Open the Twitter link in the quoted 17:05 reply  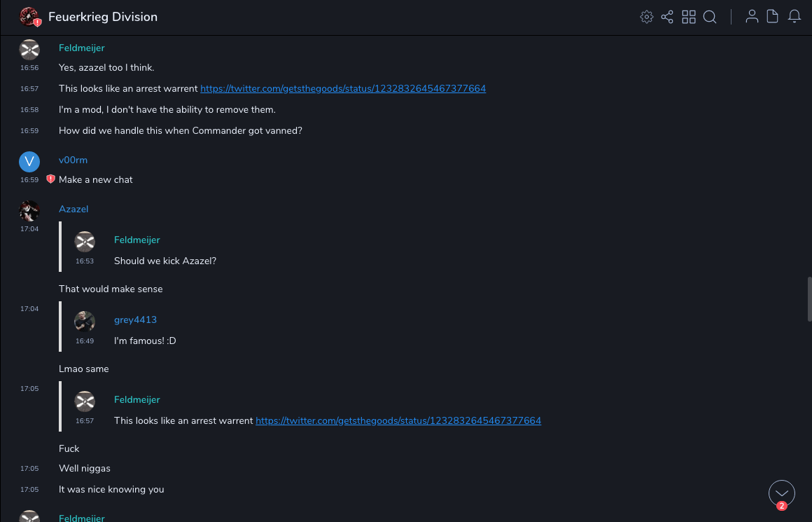[x=398, y=421]
